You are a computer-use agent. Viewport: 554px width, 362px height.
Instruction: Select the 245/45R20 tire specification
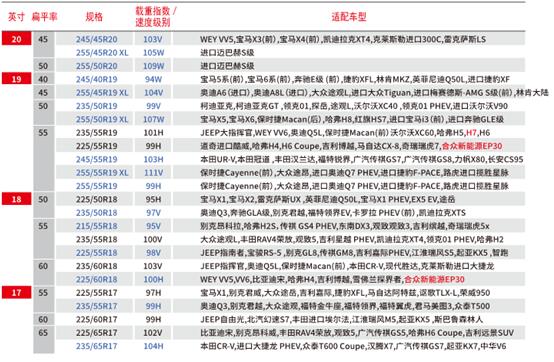[x=96, y=39]
